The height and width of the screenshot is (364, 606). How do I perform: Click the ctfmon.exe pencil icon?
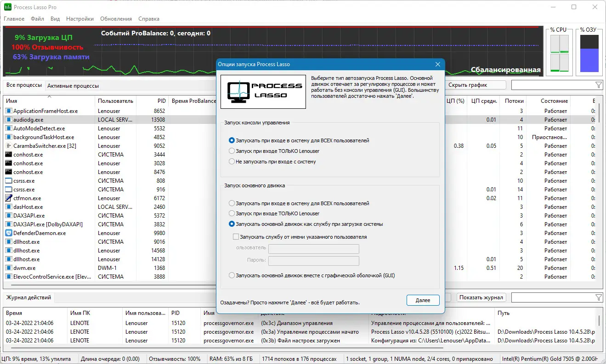click(x=8, y=198)
